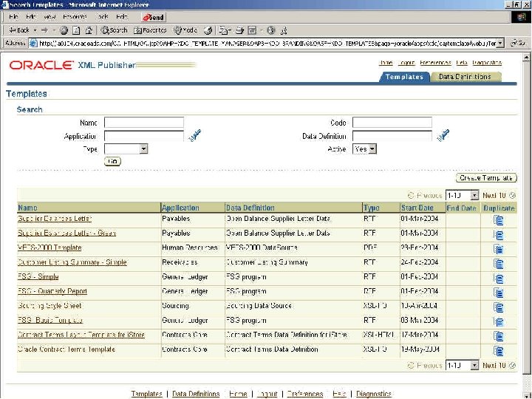Open the Application search flashlight icon
Screen dimensions: 532x399
point(195,135)
